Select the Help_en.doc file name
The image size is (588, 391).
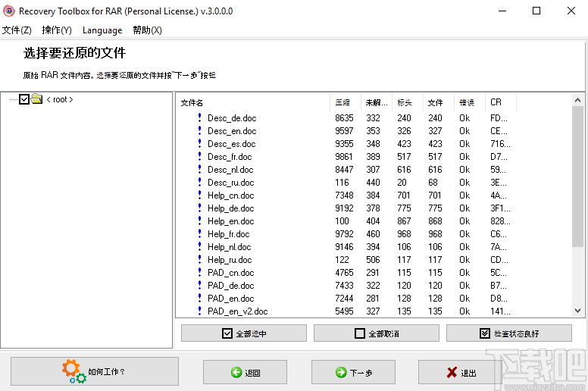(230, 221)
